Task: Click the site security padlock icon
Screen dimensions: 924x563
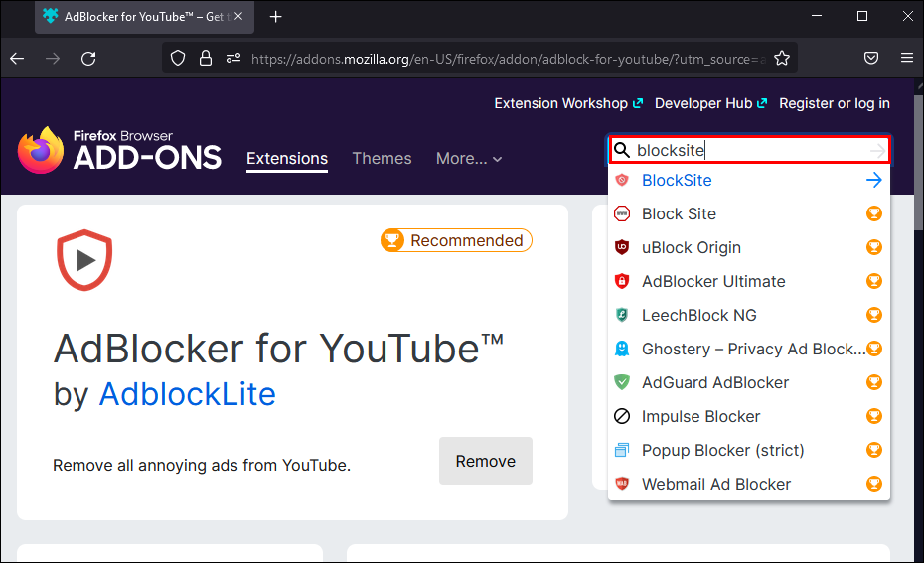Action: [x=205, y=59]
